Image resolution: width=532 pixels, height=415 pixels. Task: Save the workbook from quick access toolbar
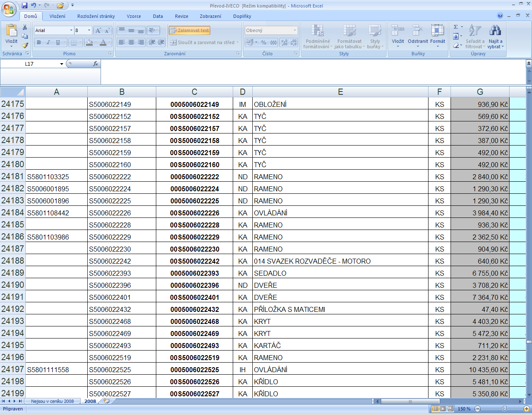click(x=24, y=5)
